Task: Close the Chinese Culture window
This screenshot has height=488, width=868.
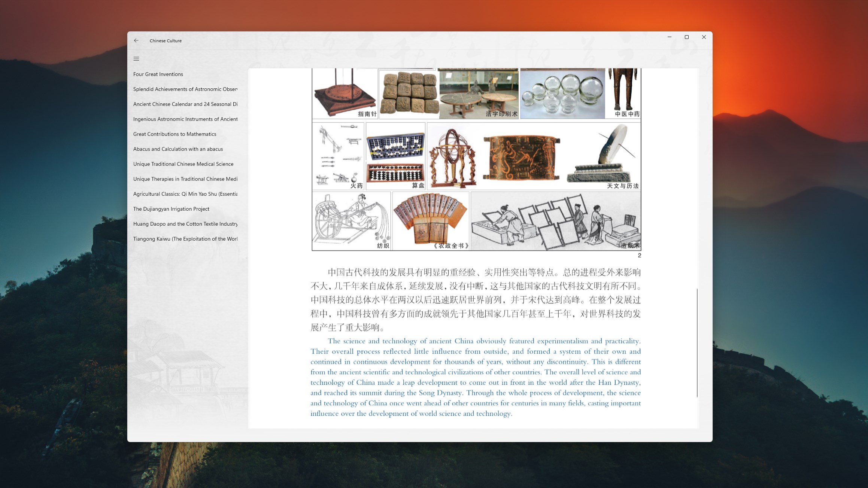Action: 704,37
